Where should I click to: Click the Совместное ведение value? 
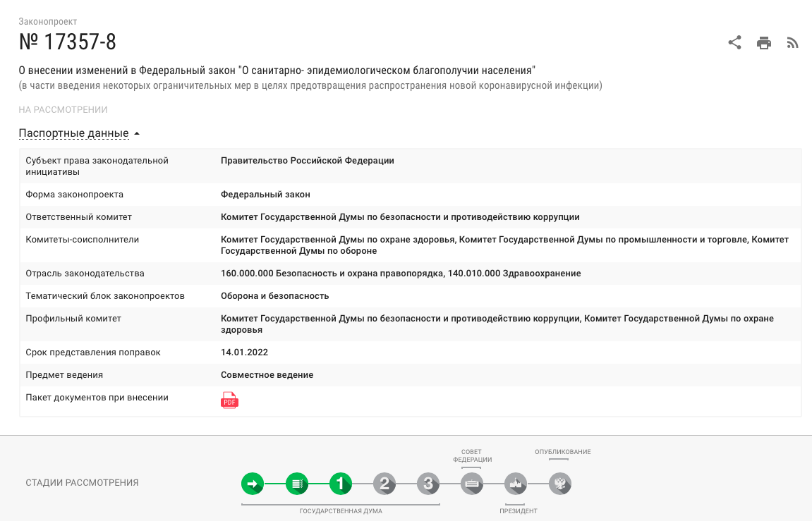pos(267,375)
